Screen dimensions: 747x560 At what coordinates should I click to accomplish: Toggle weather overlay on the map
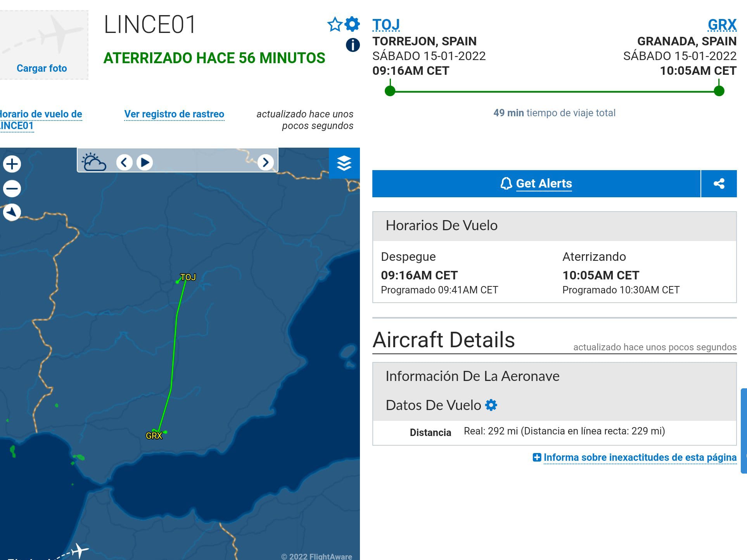pos(94,162)
